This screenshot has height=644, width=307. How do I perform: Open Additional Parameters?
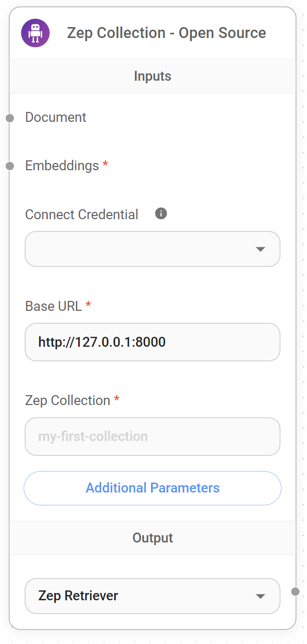tap(152, 488)
